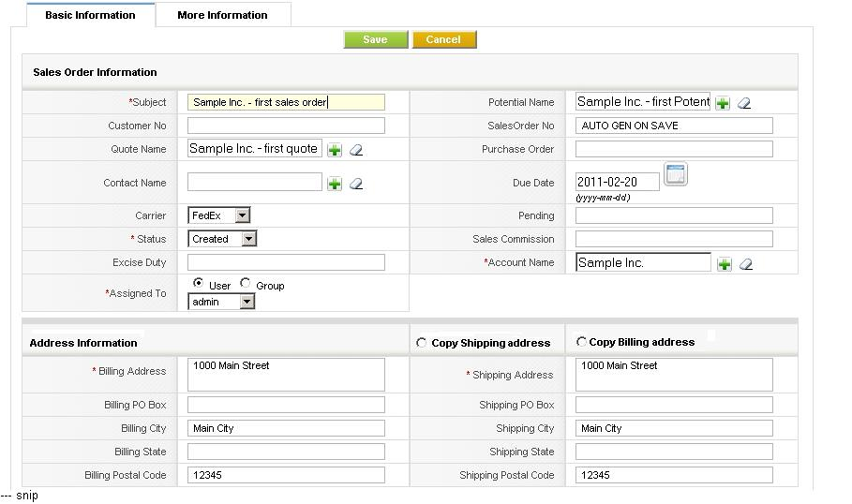Click into the Billing State field

(x=287, y=452)
